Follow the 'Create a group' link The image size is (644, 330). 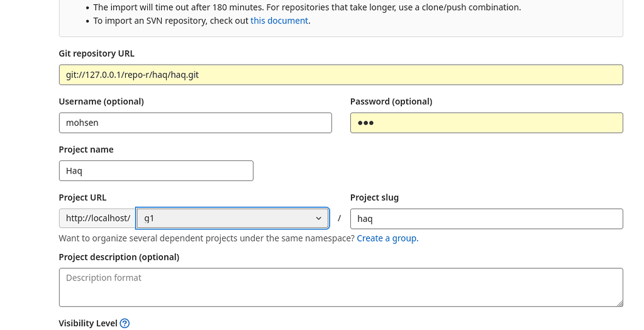coord(387,238)
